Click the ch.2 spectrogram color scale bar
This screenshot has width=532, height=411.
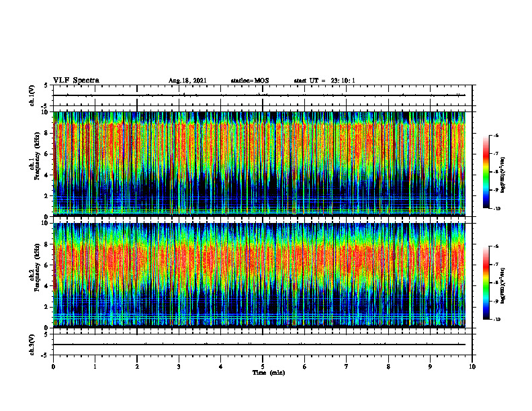click(x=486, y=283)
